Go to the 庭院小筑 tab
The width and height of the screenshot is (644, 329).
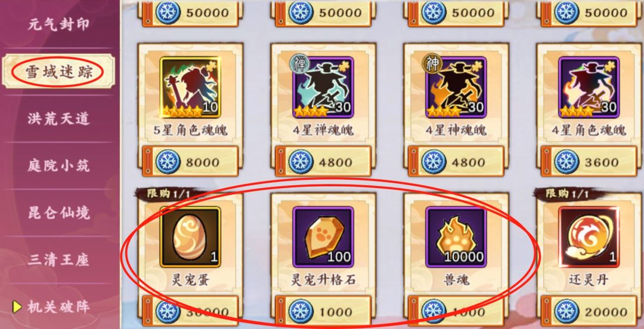(58, 166)
